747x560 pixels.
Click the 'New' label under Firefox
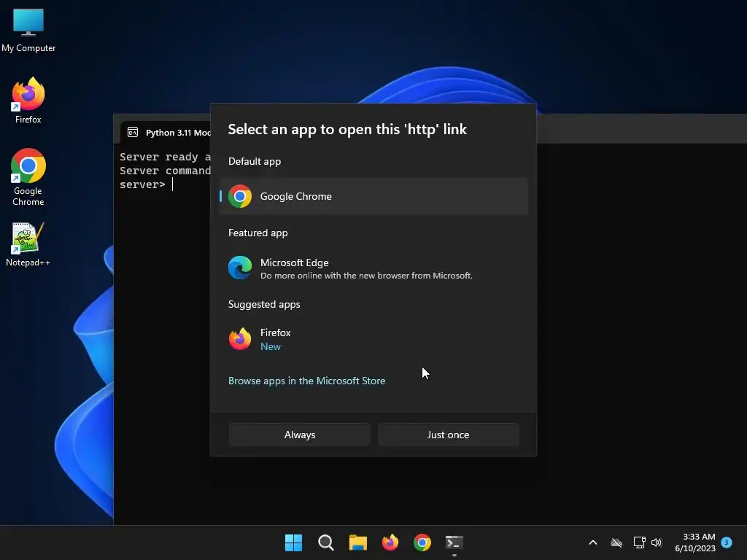pos(271,346)
